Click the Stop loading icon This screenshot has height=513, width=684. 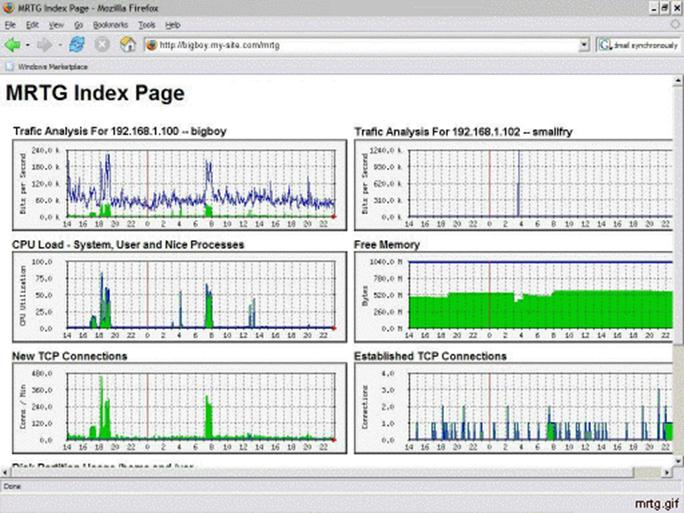click(x=102, y=44)
